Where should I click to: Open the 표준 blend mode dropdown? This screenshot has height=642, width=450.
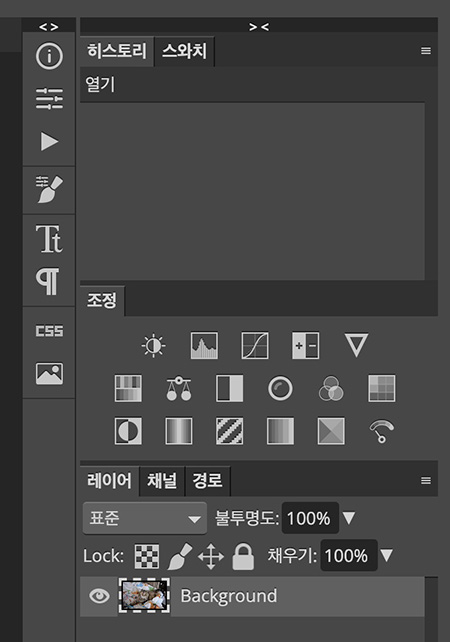pyautogui.click(x=145, y=518)
